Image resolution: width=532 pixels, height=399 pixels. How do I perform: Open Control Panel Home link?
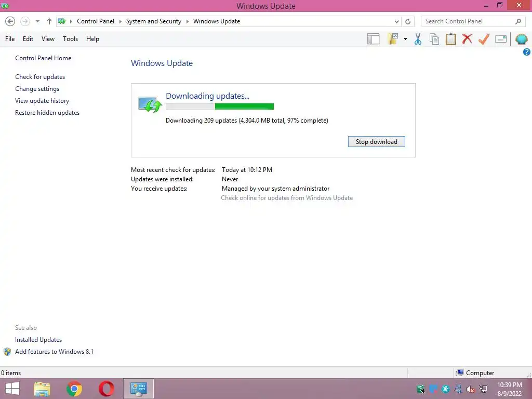pyautogui.click(x=43, y=58)
